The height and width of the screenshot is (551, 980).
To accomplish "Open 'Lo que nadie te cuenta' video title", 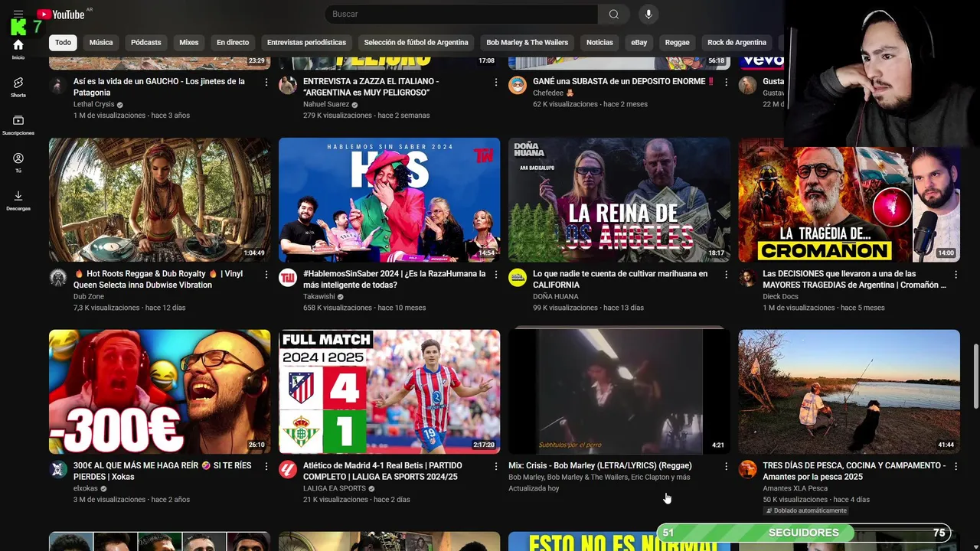I will 620,279.
